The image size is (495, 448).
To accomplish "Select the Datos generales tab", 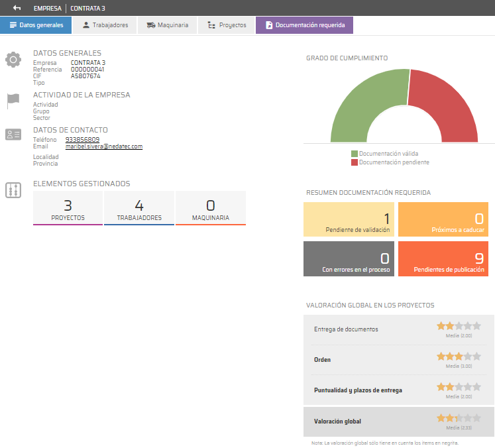I will pyautogui.click(x=36, y=25).
